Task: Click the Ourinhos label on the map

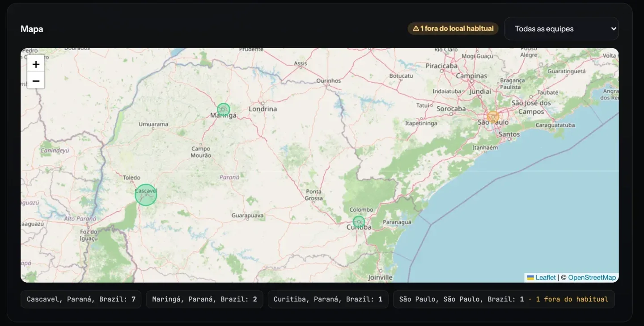Action: pos(329,81)
